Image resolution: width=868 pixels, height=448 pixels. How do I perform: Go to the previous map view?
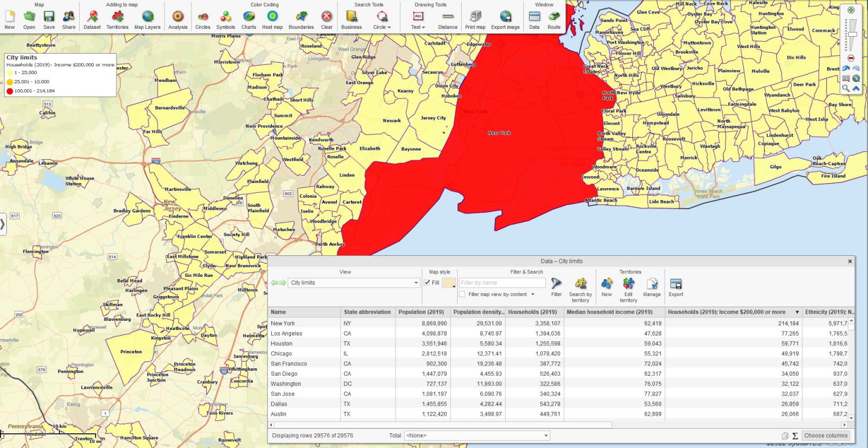pyautogui.click(x=846, y=68)
